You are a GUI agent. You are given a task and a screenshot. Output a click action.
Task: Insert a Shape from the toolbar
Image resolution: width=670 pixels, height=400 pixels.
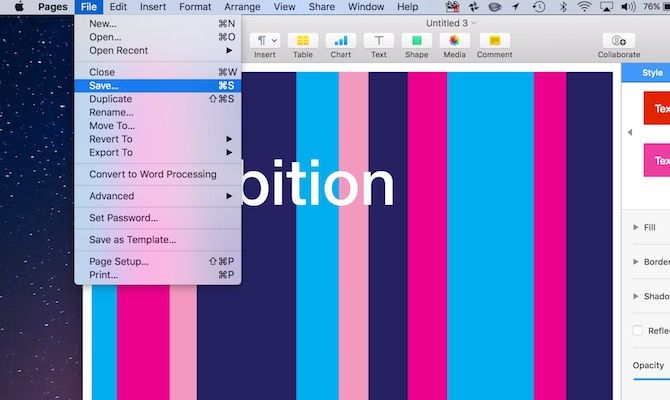pyautogui.click(x=417, y=41)
